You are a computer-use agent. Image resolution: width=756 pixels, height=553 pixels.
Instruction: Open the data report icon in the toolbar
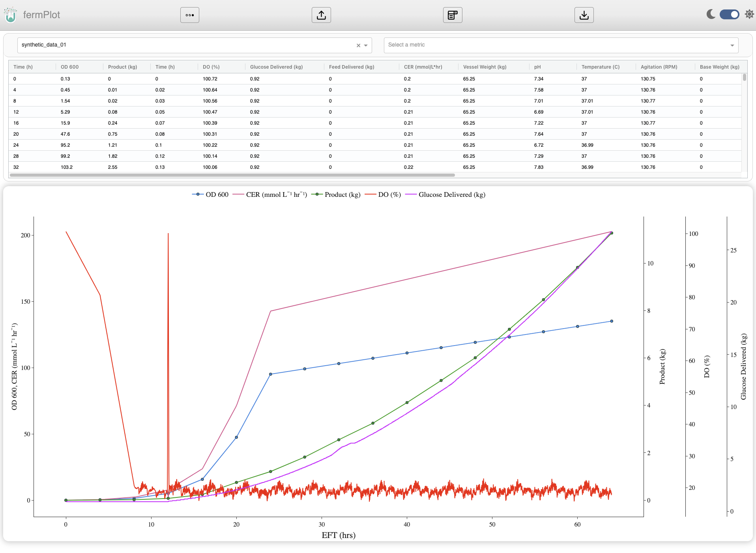coord(452,15)
